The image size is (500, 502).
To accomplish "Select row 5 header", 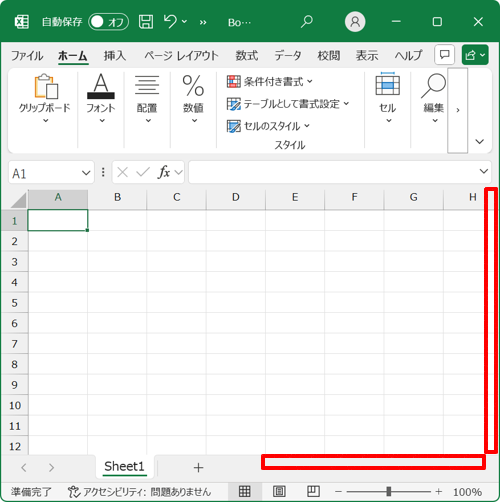I will tap(14, 303).
